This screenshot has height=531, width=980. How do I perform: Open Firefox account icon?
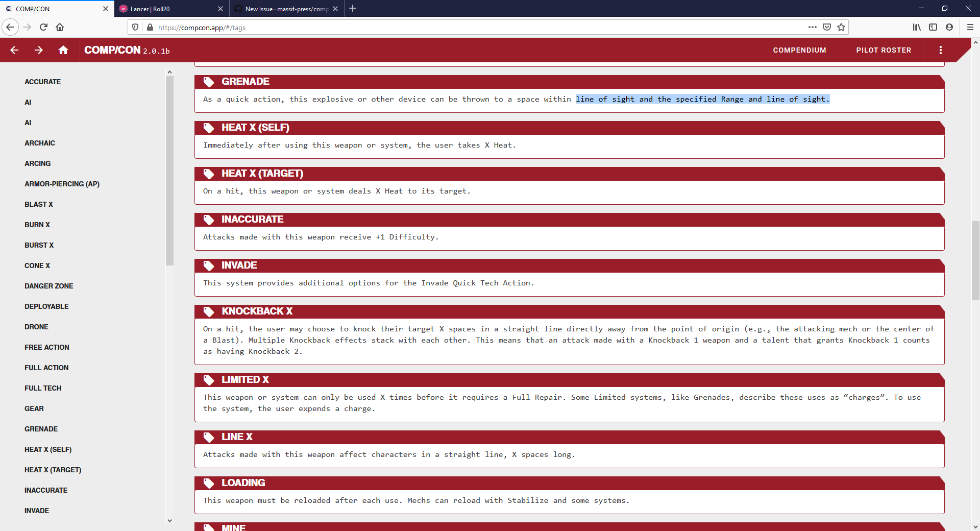pyautogui.click(x=949, y=27)
